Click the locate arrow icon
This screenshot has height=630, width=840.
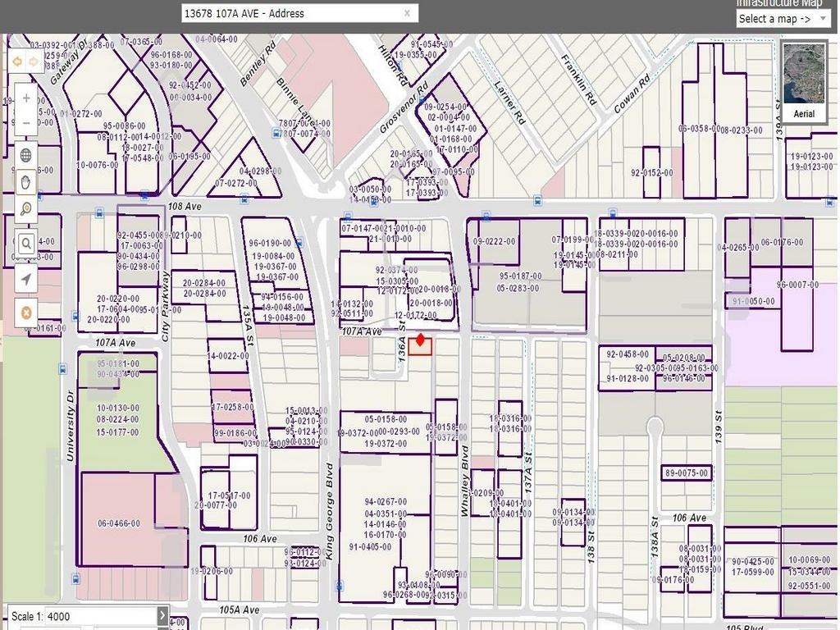[26, 280]
